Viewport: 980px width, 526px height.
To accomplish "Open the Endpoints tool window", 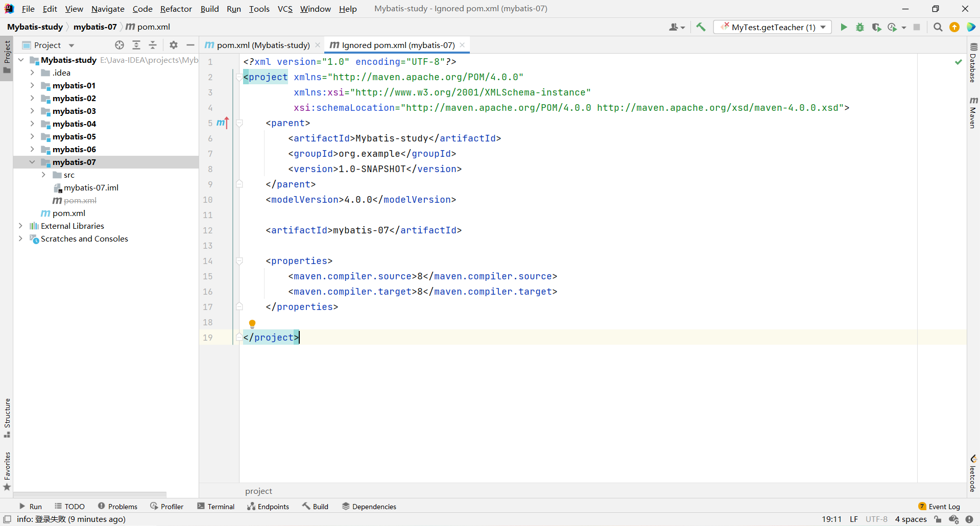I will click(x=268, y=507).
